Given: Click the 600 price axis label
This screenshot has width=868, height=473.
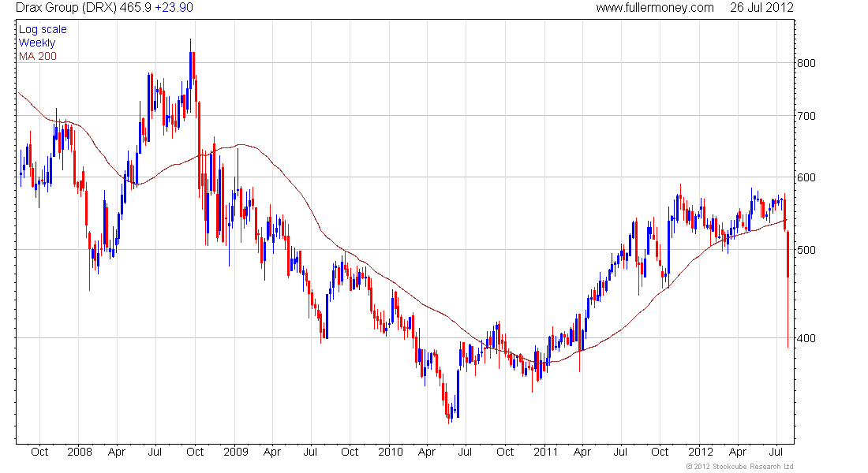Looking at the screenshot, I should tap(806, 177).
